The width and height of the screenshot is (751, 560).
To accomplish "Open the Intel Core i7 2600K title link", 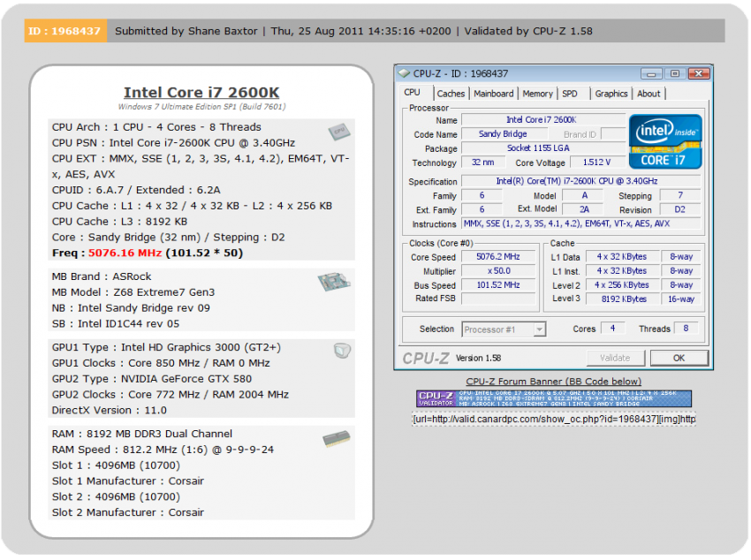I will pos(201,93).
